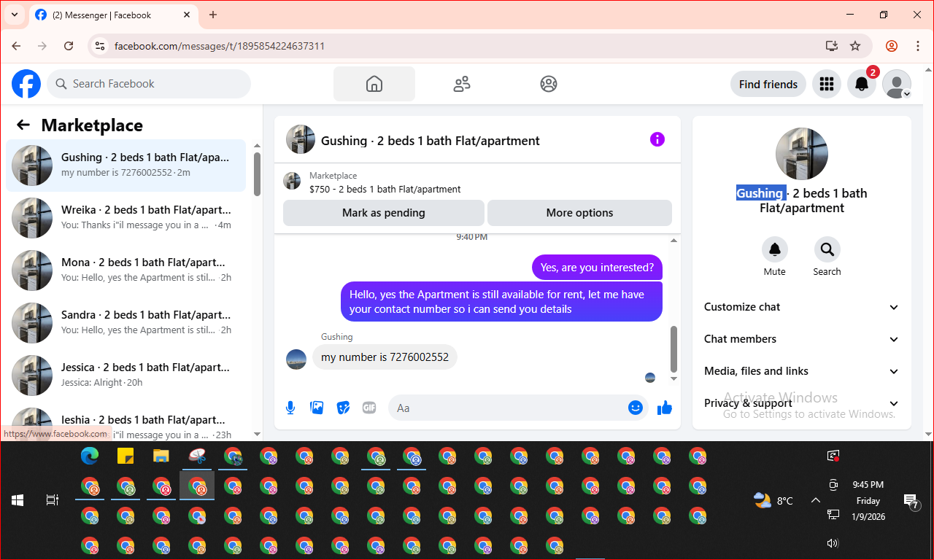The width and height of the screenshot is (934, 560).
Task: Click the Home tab icon
Action: [x=374, y=84]
